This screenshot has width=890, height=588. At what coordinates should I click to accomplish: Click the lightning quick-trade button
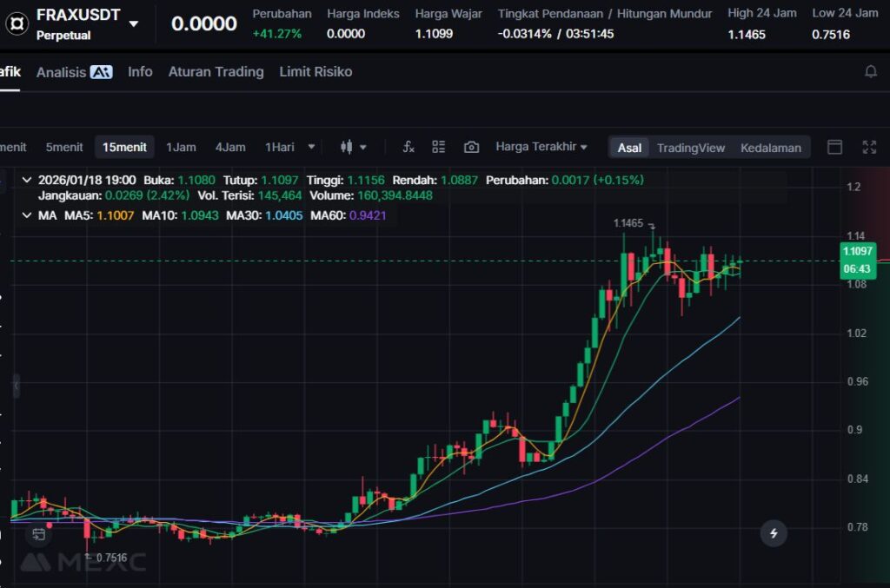point(774,532)
